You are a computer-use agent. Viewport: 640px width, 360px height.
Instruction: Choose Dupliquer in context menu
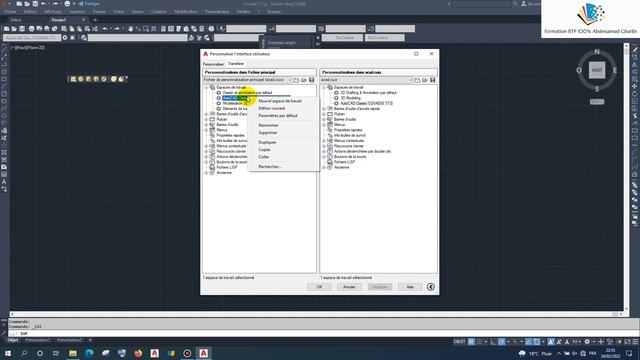(x=267, y=142)
